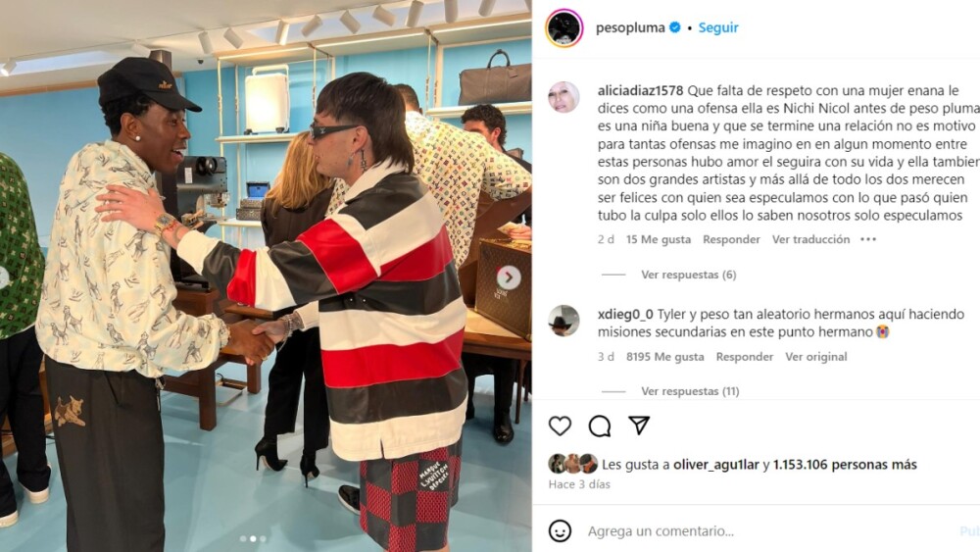
Task: Open comments with the speech bubble icon
Action: (600, 426)
